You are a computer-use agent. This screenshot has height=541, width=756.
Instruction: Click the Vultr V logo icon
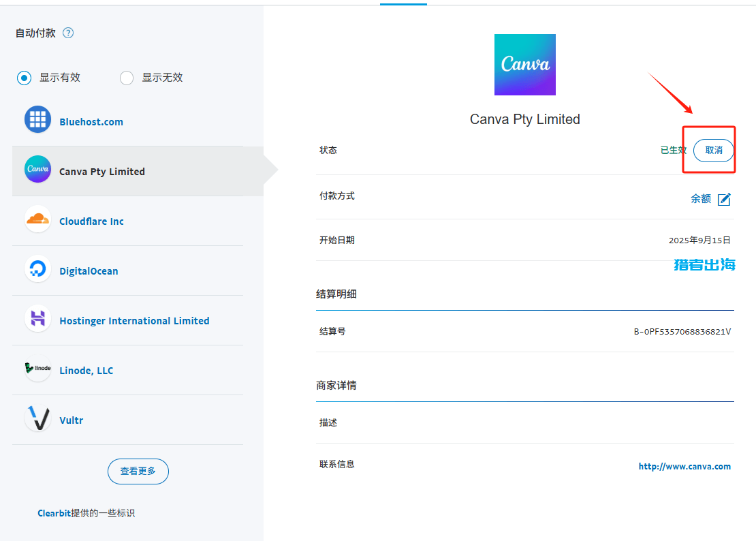[x=37, y=418]
